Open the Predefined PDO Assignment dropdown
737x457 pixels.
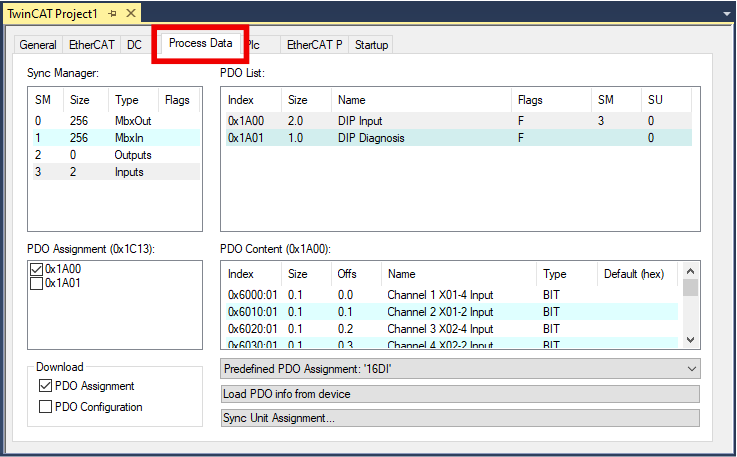click(460, 369)
